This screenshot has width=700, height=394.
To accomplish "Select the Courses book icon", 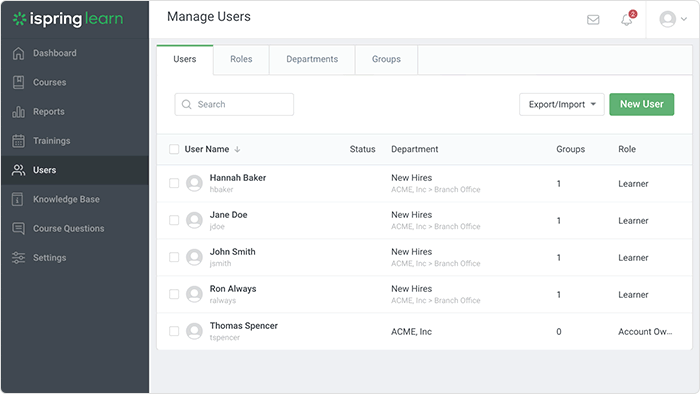I will [x=18, y=83].
